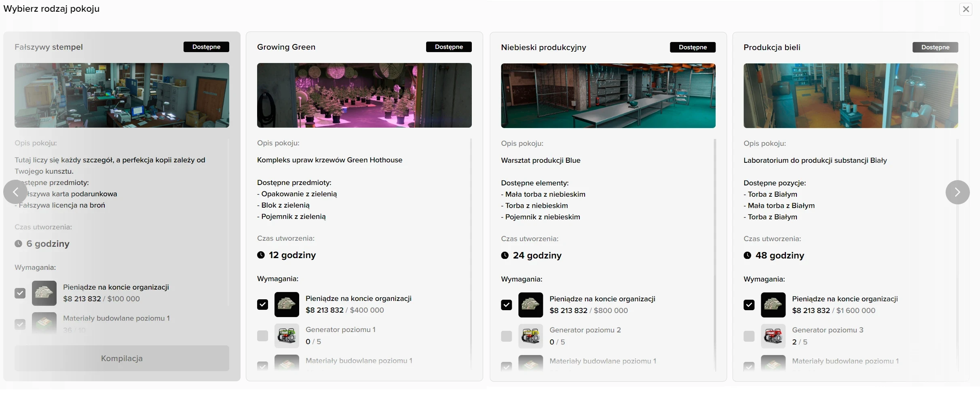This screenshot has width=980, height=393.
Task: Click the money icon in Niebieski produkcyjny card
Action: tap(530, 305)
